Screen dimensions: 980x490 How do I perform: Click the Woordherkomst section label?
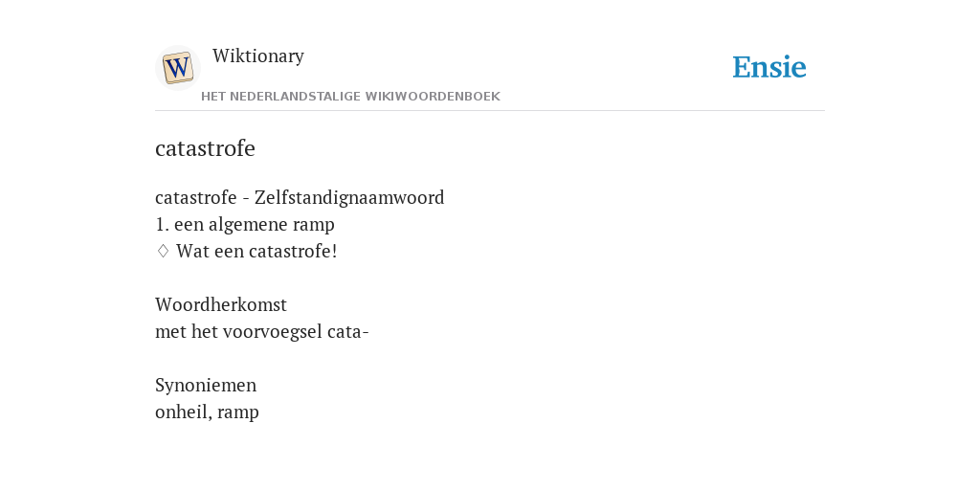221,305
